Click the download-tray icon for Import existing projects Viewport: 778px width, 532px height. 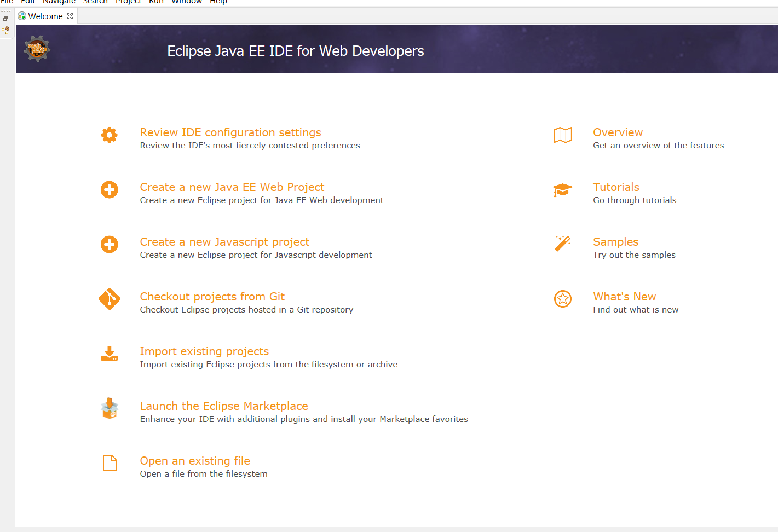(110, 354)
